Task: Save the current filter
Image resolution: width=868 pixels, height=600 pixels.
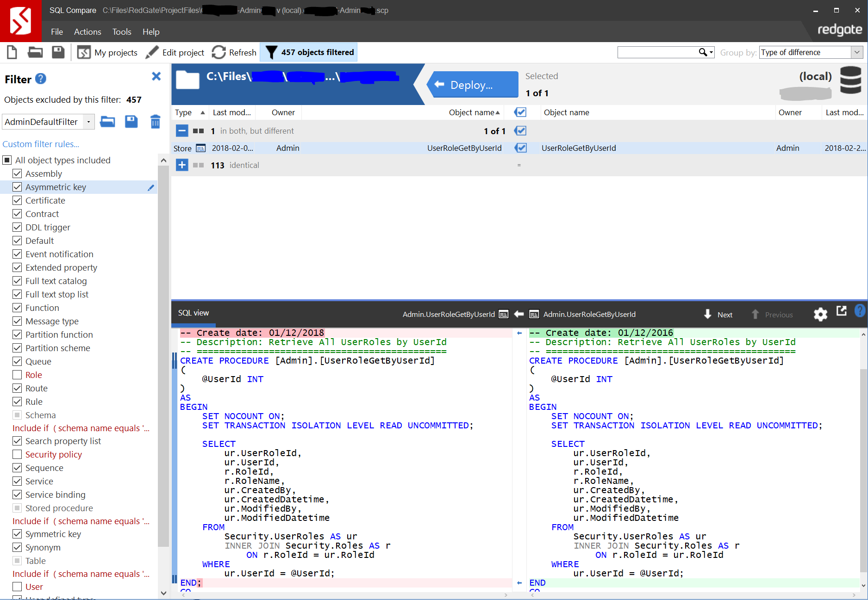Action: click(131, 122)
